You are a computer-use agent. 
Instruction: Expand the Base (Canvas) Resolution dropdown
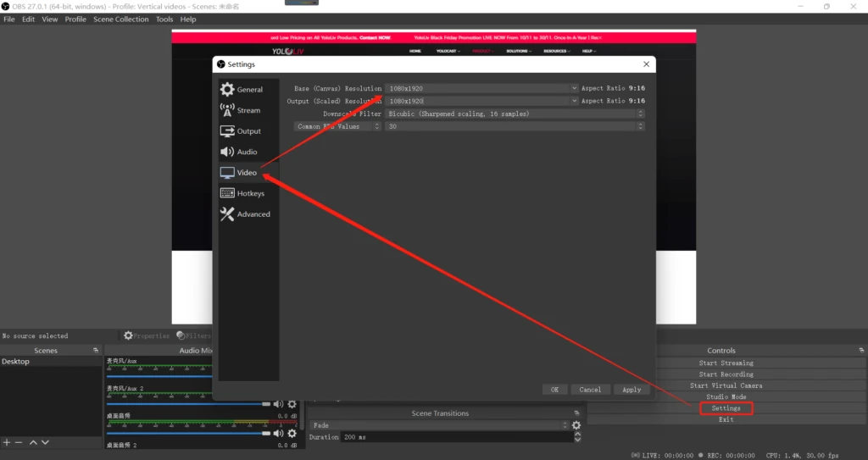[x=574, y=88]
